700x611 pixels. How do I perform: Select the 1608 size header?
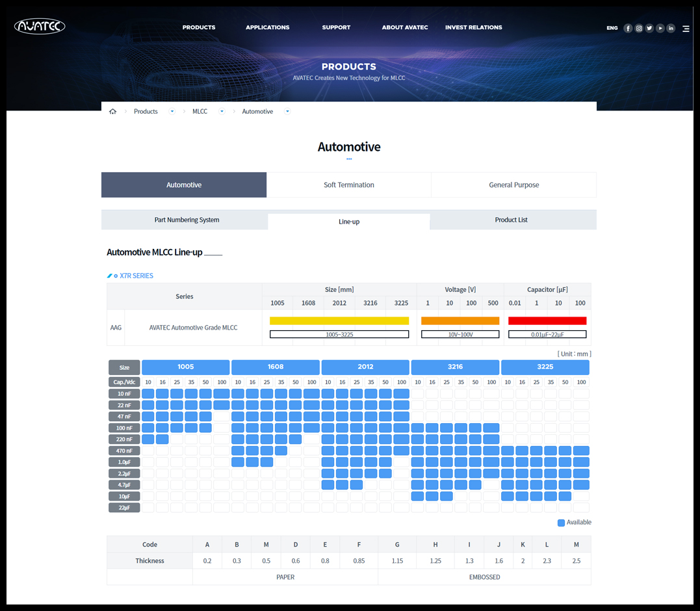click(x=276, y=367)
